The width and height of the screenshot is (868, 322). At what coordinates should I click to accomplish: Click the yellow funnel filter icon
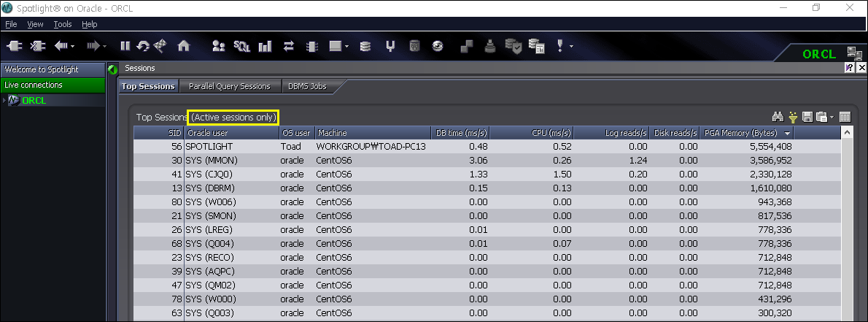(x=794, y=117)
